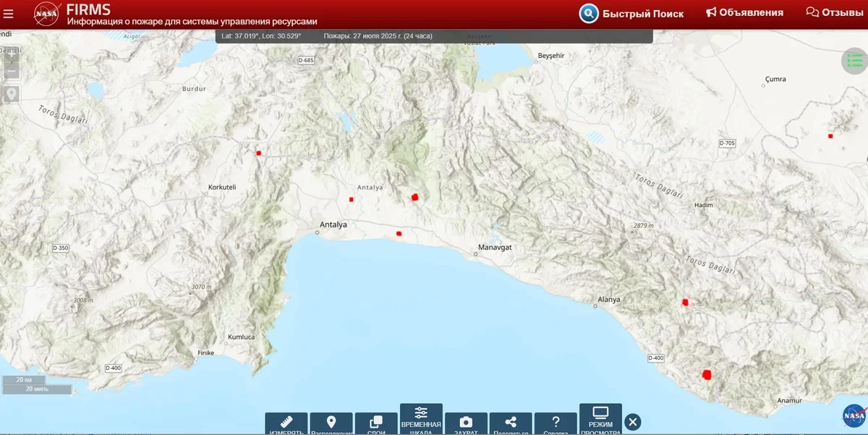Close the bottom toolbar with X button
Image resolution: width=868 pixels, height=435 pixels.
coord(632,422)
